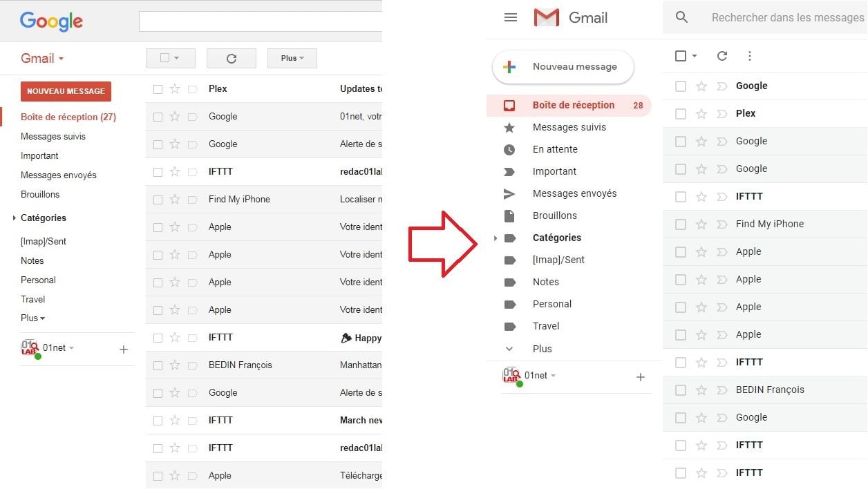The width and height of the screenshot is (868, 489).
Task: Click the rounded Nouveau message compose button
Action: tap(563, 67)
